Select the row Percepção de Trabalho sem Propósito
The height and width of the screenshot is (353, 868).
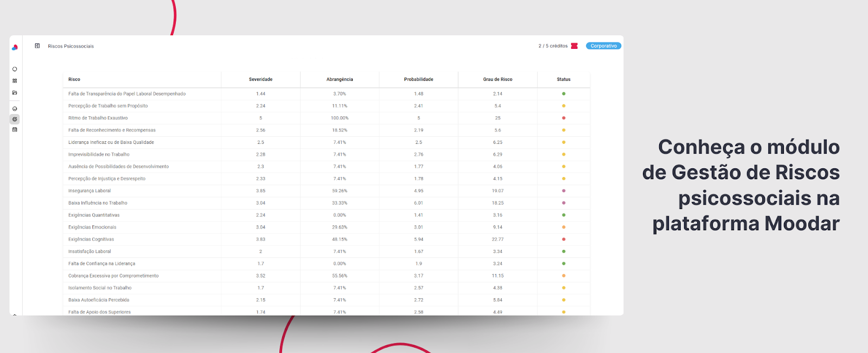point(327,106)
